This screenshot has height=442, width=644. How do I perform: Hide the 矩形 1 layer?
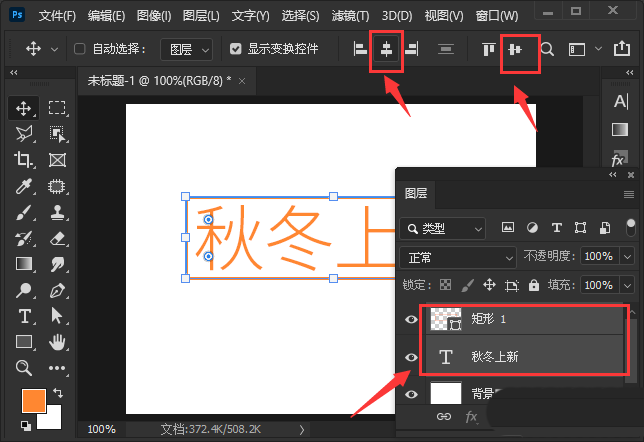coord(411,319)
